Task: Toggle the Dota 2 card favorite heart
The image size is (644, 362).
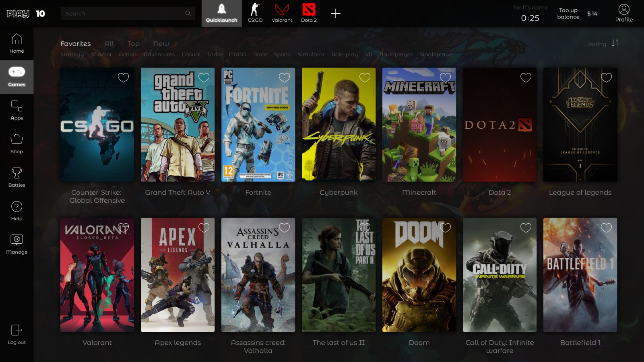Action: point(526,77)
